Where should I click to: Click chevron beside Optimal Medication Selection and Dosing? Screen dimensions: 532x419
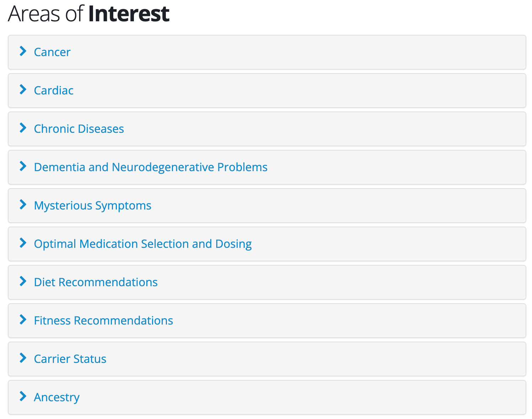23,243
